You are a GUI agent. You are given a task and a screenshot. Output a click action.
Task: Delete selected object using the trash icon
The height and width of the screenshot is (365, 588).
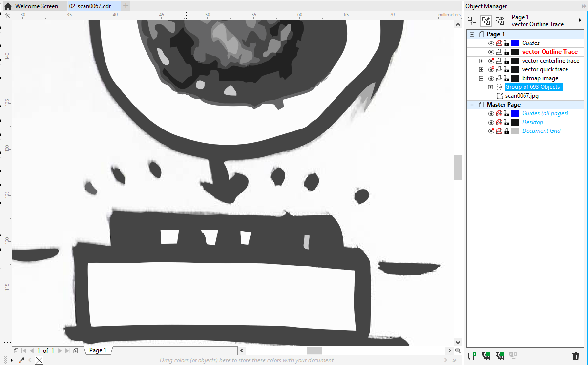(576, 356)
